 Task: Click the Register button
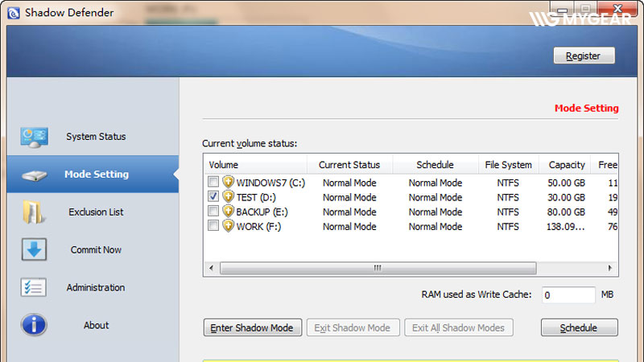pos(584,56)
